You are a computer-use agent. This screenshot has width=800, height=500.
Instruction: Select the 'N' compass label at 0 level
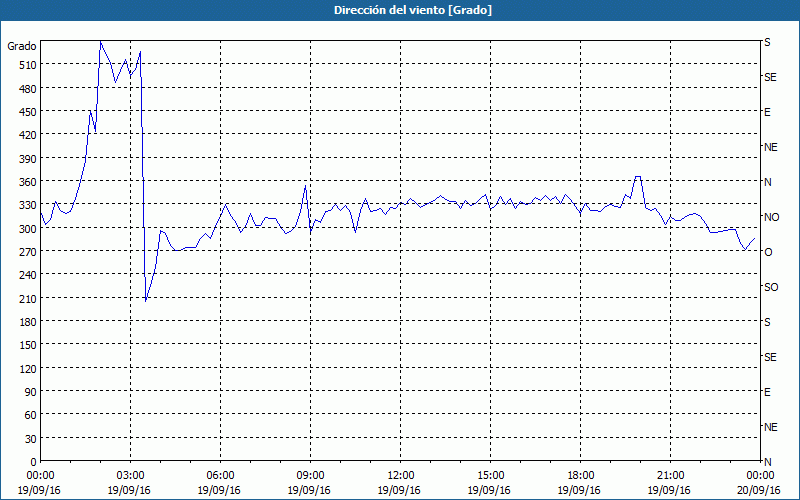tap(767, 462)
